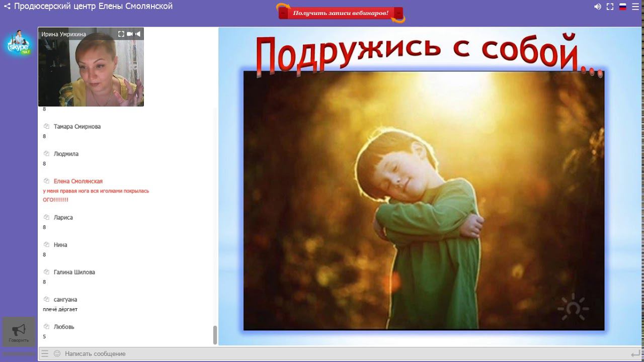
Task: Click the icon next to Нина
Action: [x=46, y=245]
